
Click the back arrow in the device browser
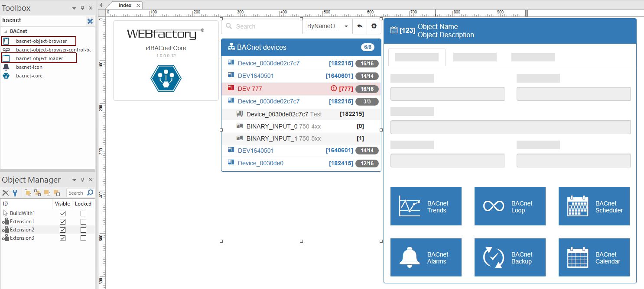pos(360,26)
